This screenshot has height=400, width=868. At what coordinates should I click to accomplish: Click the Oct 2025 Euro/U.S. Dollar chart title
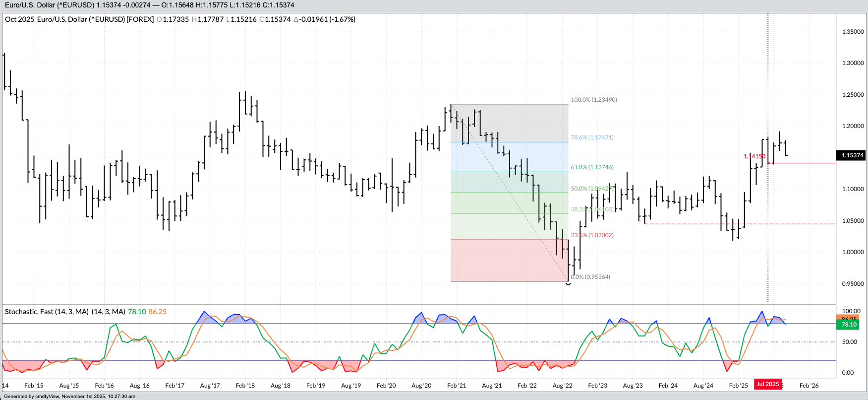tap(79, 19)
